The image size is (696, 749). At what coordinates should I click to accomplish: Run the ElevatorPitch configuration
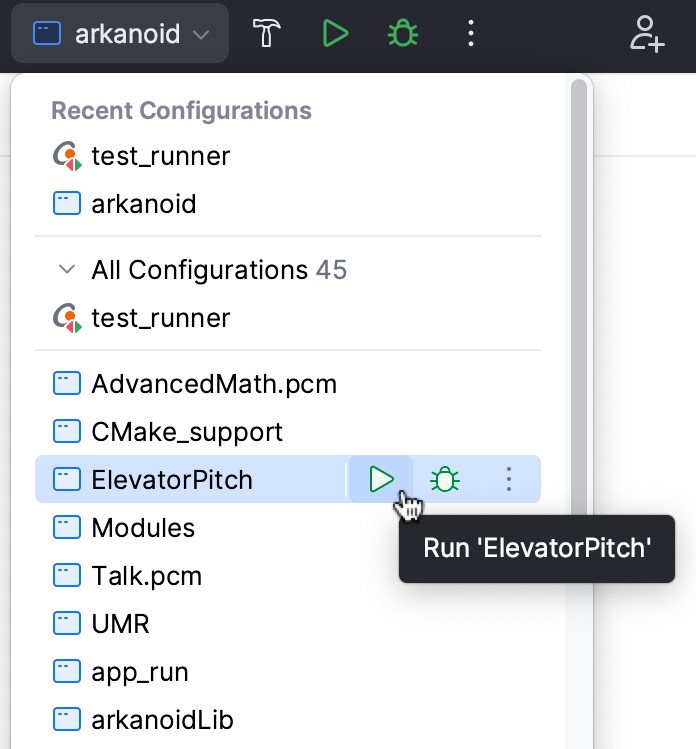[x=381, y=480]
